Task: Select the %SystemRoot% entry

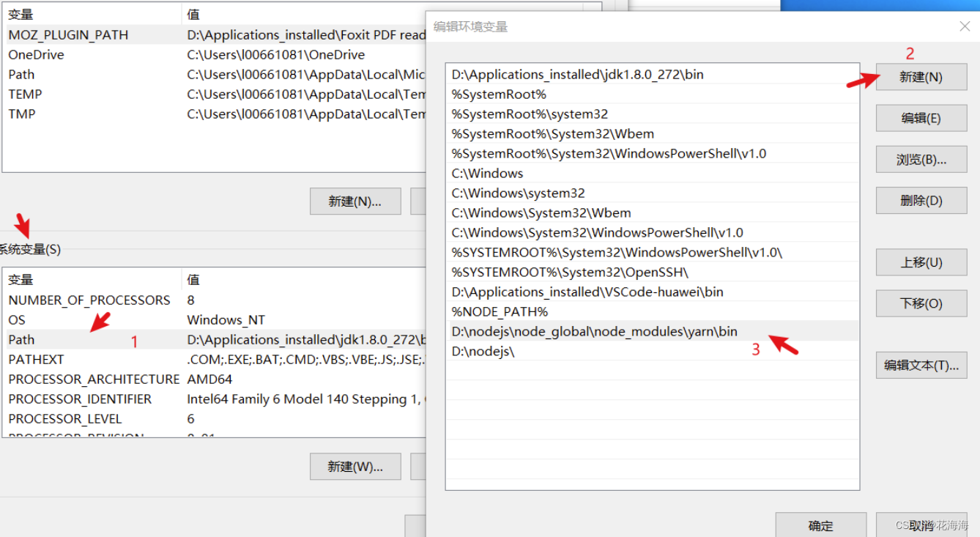Action: point(652,94)
